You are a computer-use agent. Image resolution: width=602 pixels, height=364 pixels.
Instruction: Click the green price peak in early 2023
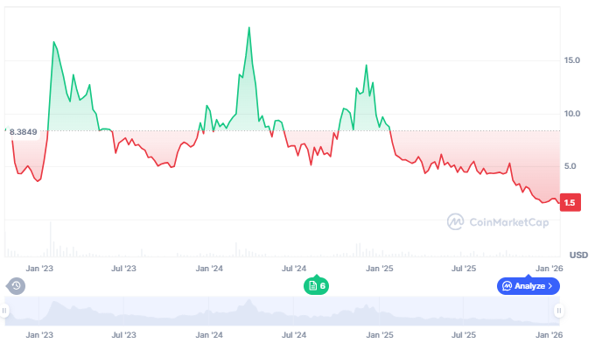point(53,42)
